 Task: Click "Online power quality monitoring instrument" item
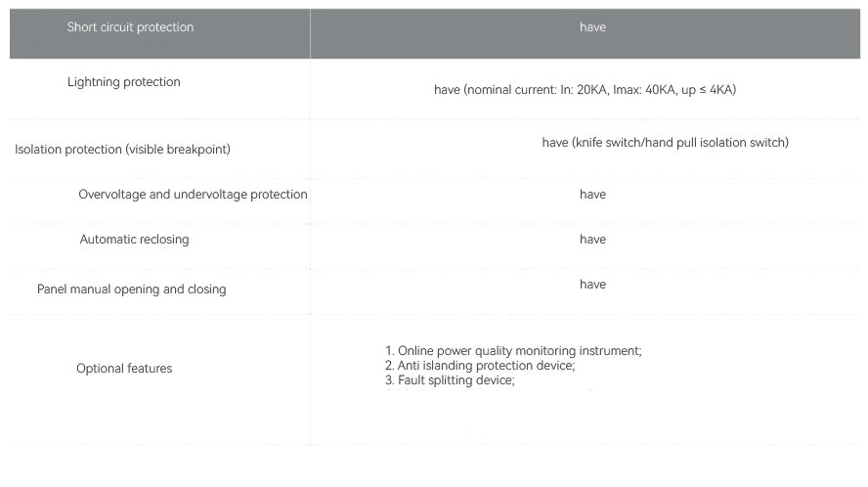519,351
